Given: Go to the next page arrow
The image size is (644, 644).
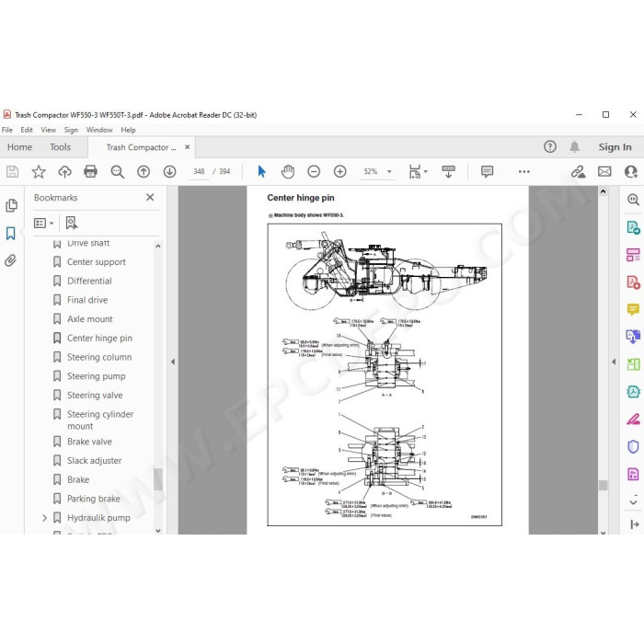Looking at the screenshot, I should coord(169,171).
